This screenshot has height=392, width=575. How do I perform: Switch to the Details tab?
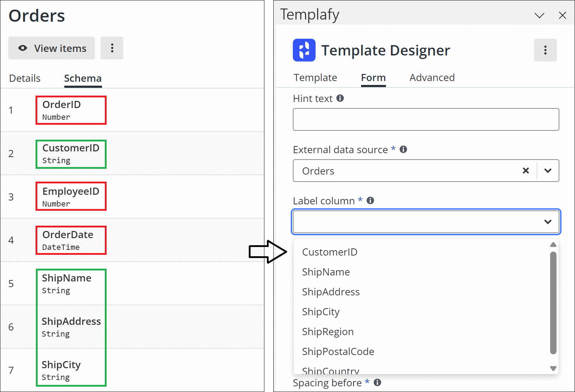[x=25, y=78]
